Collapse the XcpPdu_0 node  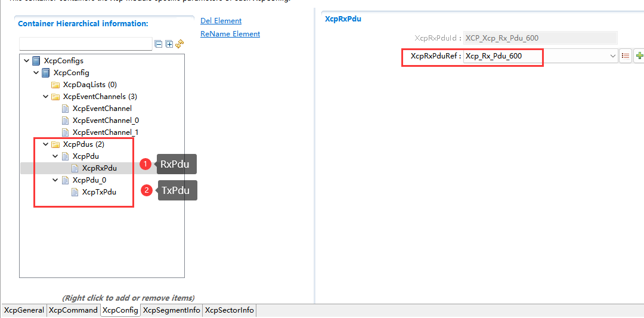55,180
